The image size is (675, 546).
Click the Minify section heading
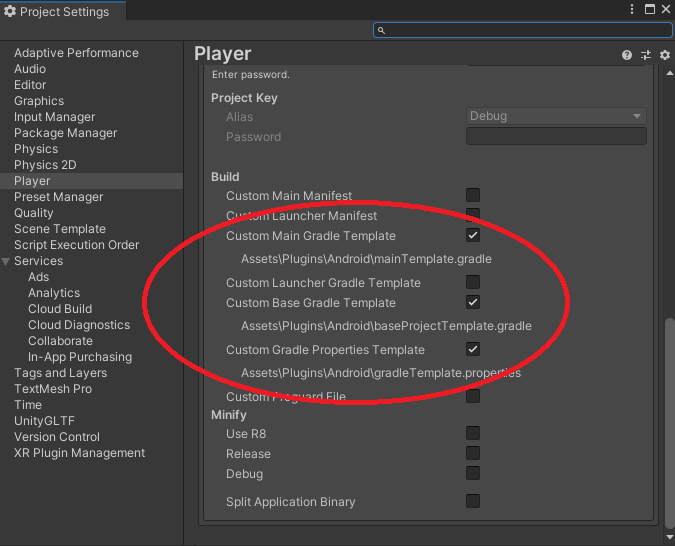[x=229, y=415]
